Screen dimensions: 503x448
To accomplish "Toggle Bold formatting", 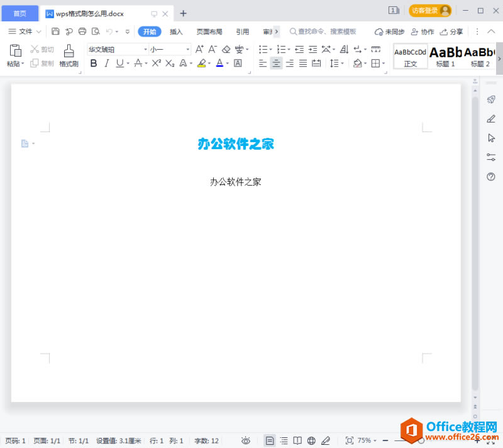I will (93, 63).
